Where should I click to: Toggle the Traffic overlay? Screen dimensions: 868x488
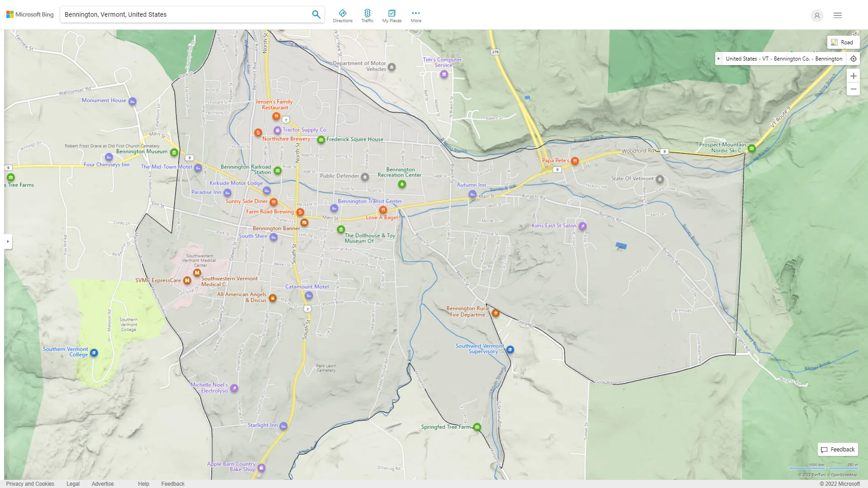pyautogui.click(x=368, y=15)
